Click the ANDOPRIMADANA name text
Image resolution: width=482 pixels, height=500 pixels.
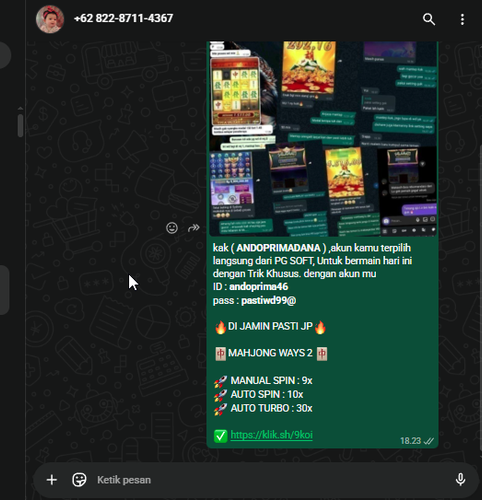tap(278, 248)
